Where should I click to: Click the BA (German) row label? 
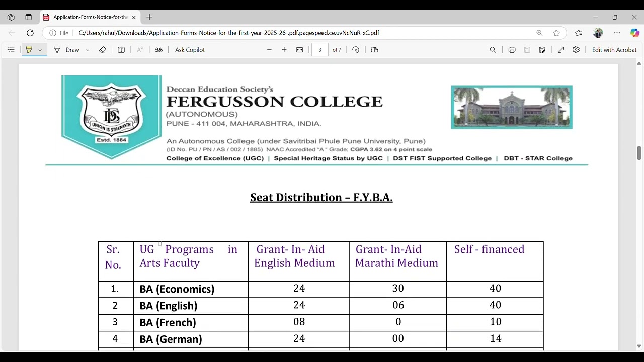coord(171,339)
